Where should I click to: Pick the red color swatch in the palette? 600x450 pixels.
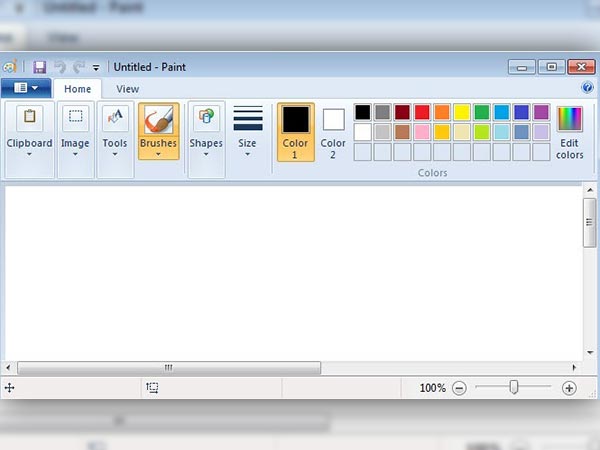pos(422,112)
